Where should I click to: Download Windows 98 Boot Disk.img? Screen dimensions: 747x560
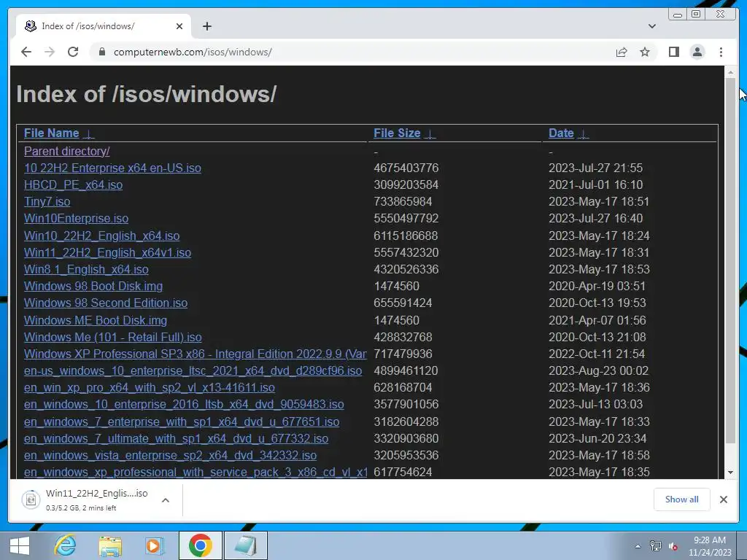click(93, 286)
